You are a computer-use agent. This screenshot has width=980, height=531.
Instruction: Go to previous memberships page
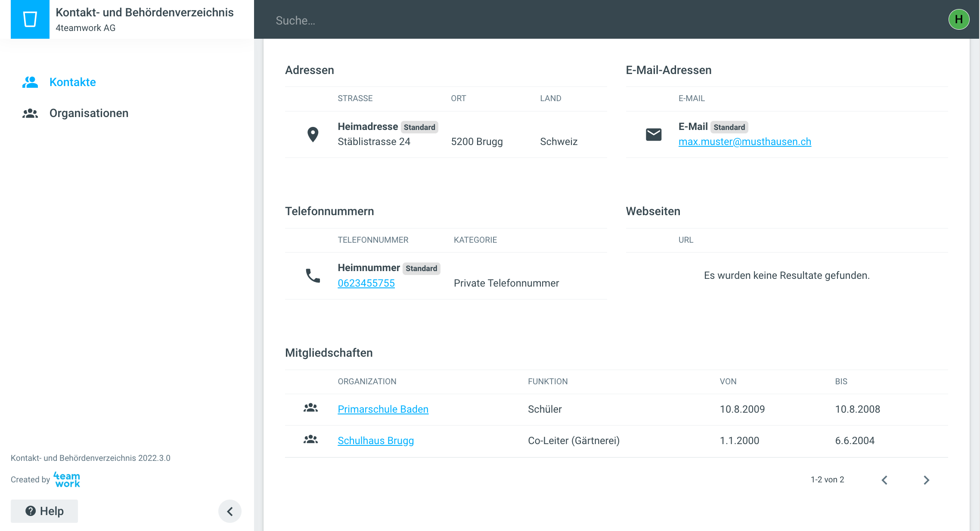click(884, 480)
